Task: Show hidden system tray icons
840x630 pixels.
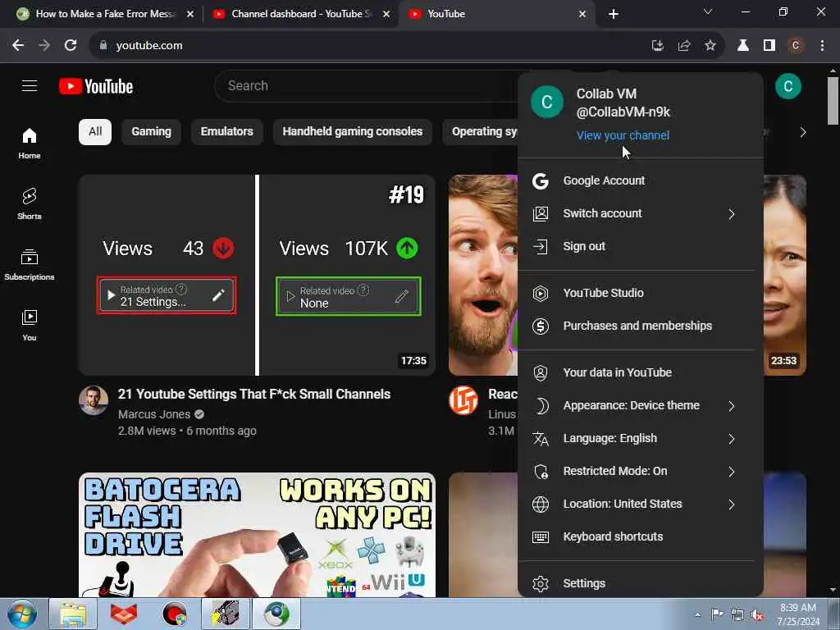Action: pos(697,615)
